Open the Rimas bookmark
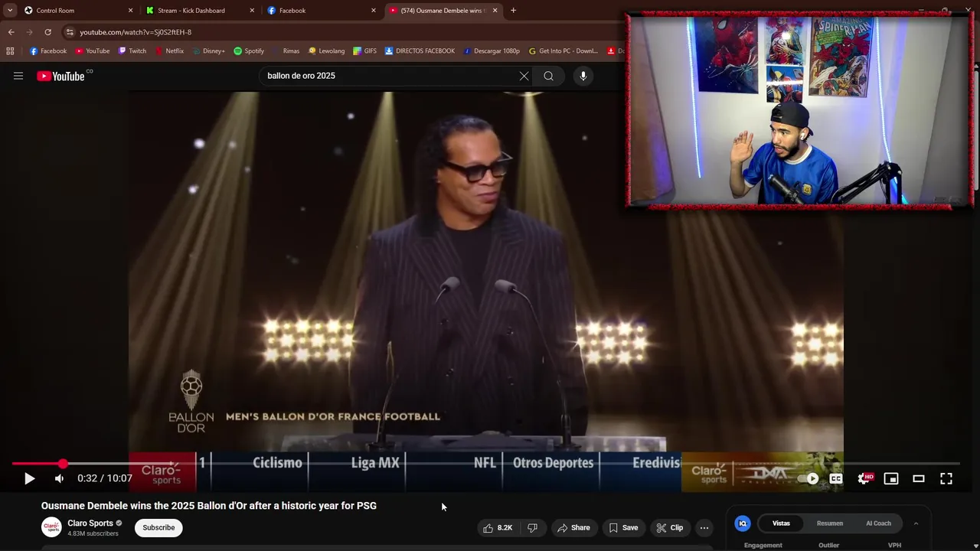This screenshot has height=551, width=980. point(286,51)
